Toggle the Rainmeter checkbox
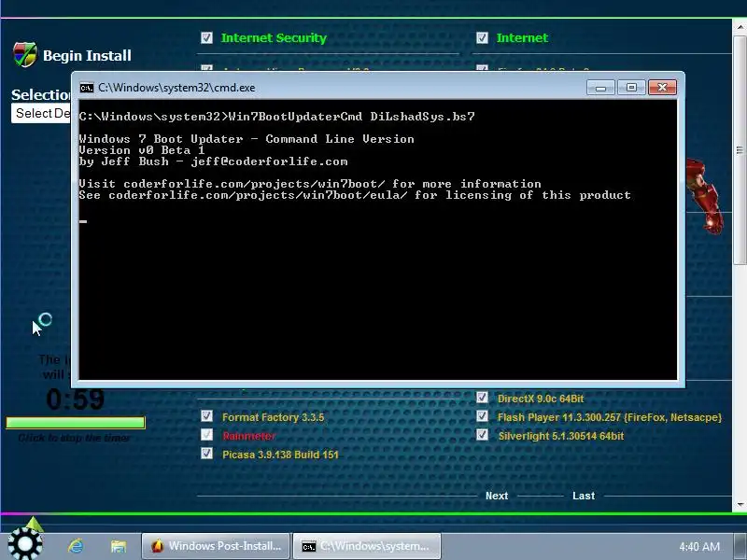The width and height of the screenshot is (747, 560). coord(206,435)
